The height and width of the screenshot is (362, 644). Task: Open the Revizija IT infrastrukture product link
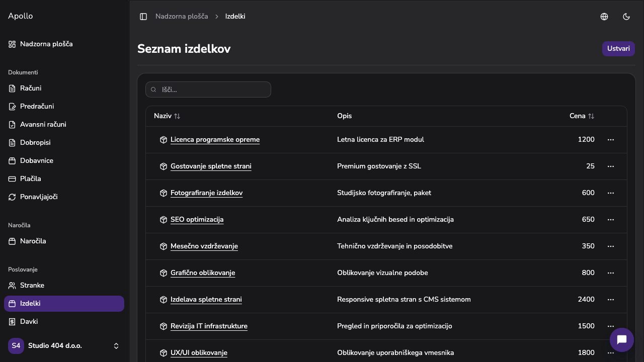pyautogui.click(x=209, y=326)
